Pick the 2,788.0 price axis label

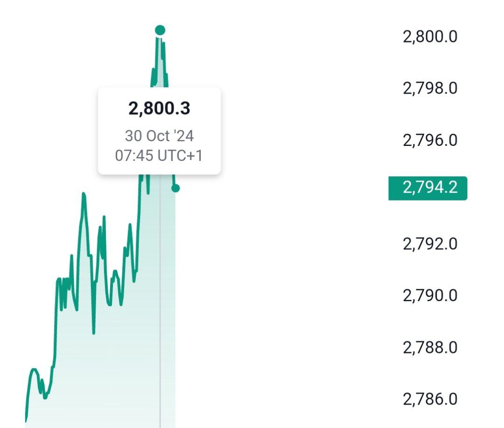tap(430, 347)
